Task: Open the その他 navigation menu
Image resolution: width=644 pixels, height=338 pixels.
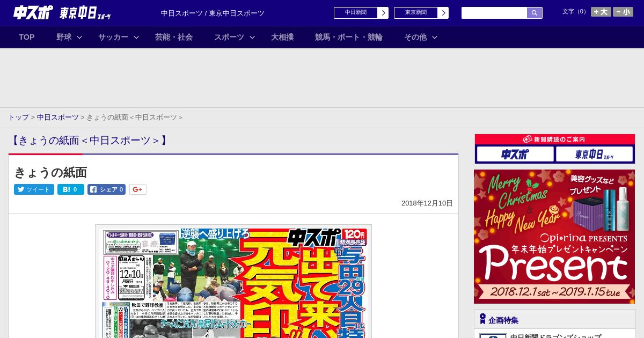Action: pos(415,37)
